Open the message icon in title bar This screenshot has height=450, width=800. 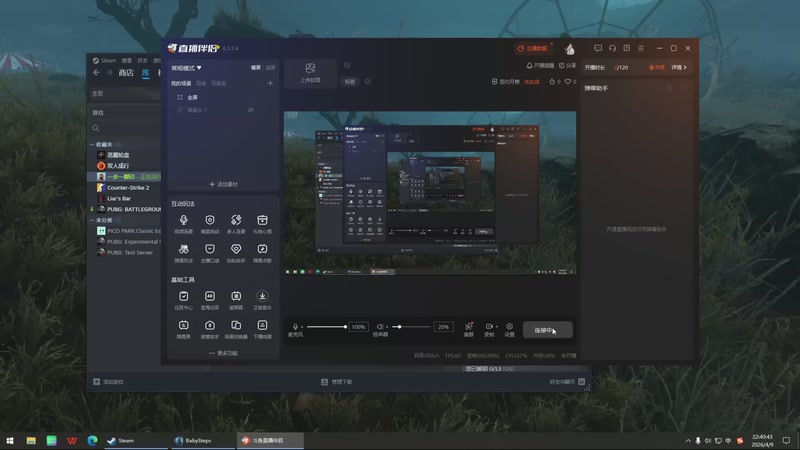point(598,48)
